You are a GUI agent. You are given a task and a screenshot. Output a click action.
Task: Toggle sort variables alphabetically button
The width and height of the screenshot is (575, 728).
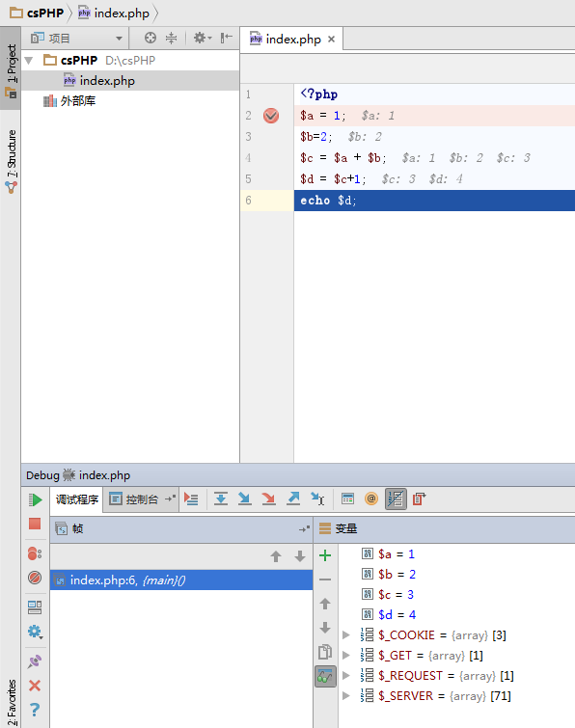tap(396, 499)
